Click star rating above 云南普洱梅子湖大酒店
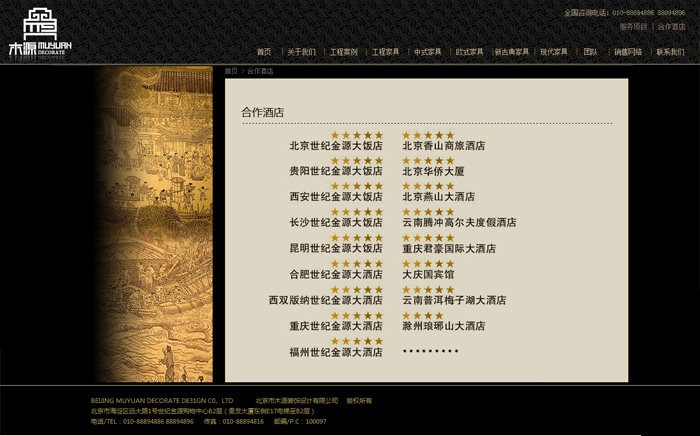 pos(428,290)
